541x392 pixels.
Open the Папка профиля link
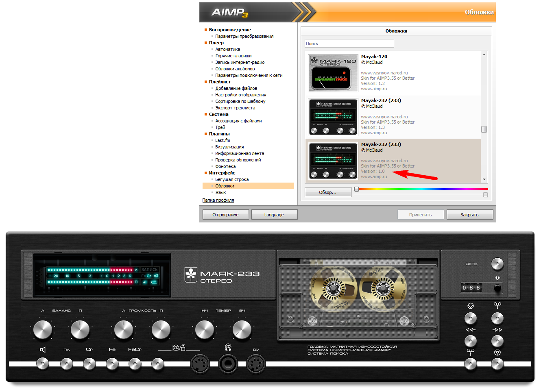pos(218,200)
